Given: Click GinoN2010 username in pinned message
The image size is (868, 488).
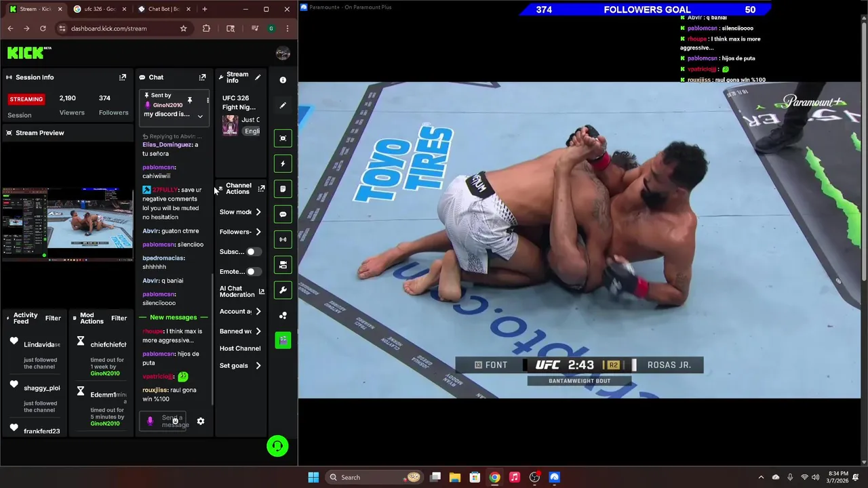Looking at the screenshot, I should click(167, 105).
